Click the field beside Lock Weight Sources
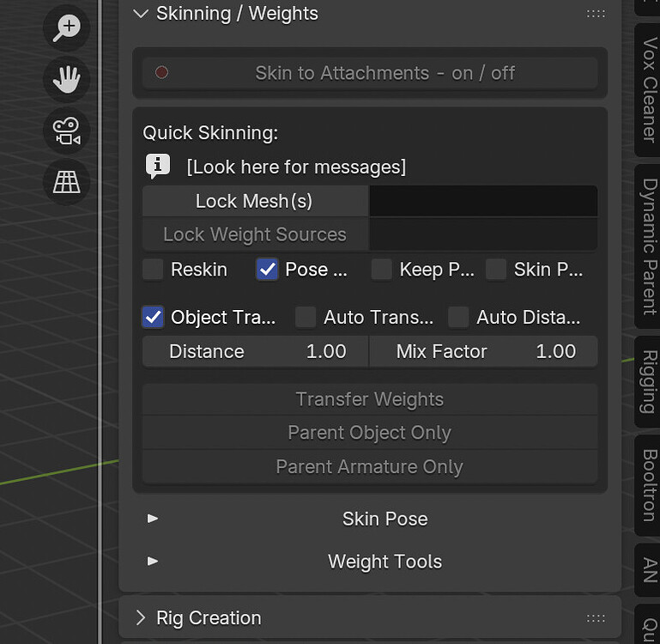660x644 pixels. coord(484,234)
